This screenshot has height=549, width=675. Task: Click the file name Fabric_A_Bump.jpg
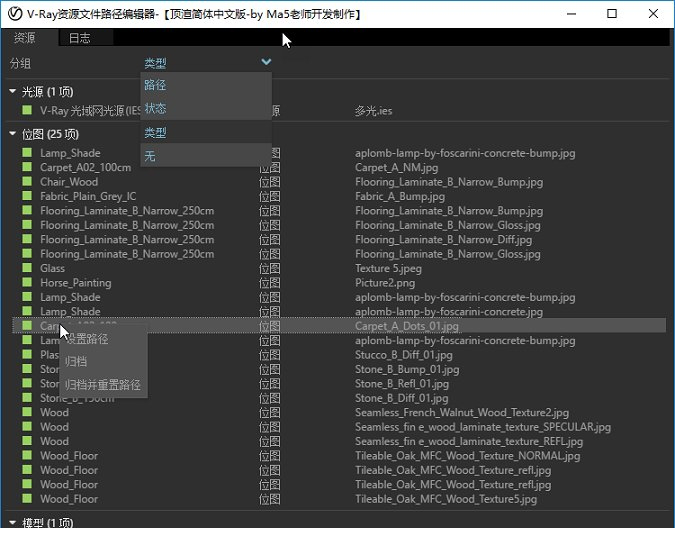pyautogui.click(x=400, y=196)
